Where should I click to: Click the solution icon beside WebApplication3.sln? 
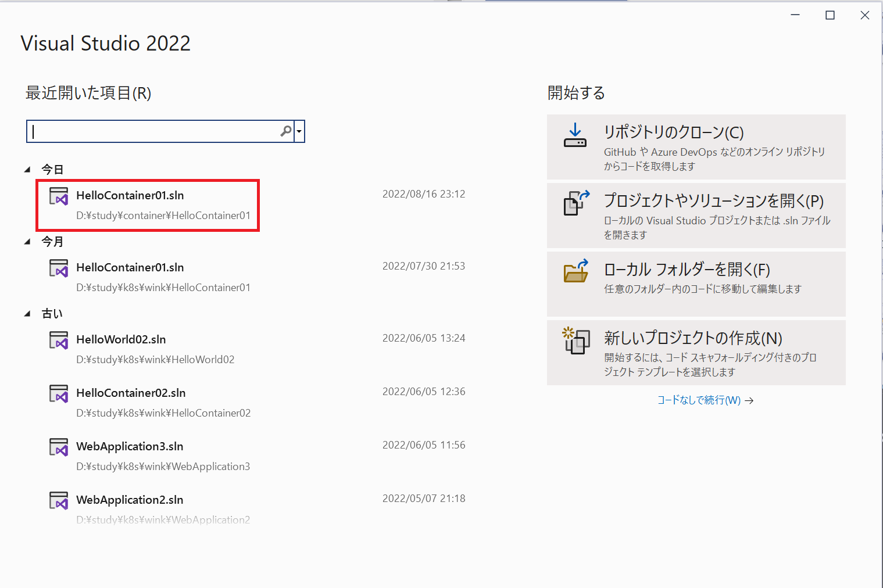tap(59, 447)
